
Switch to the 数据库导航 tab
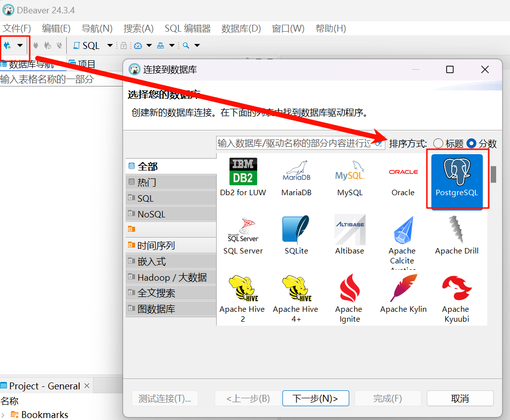click(31, 64)
